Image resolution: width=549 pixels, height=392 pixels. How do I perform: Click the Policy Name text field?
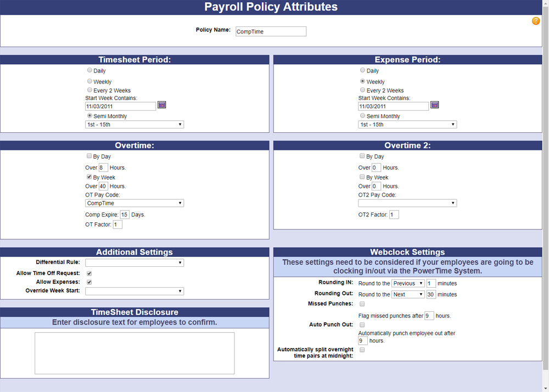point(271,32)
